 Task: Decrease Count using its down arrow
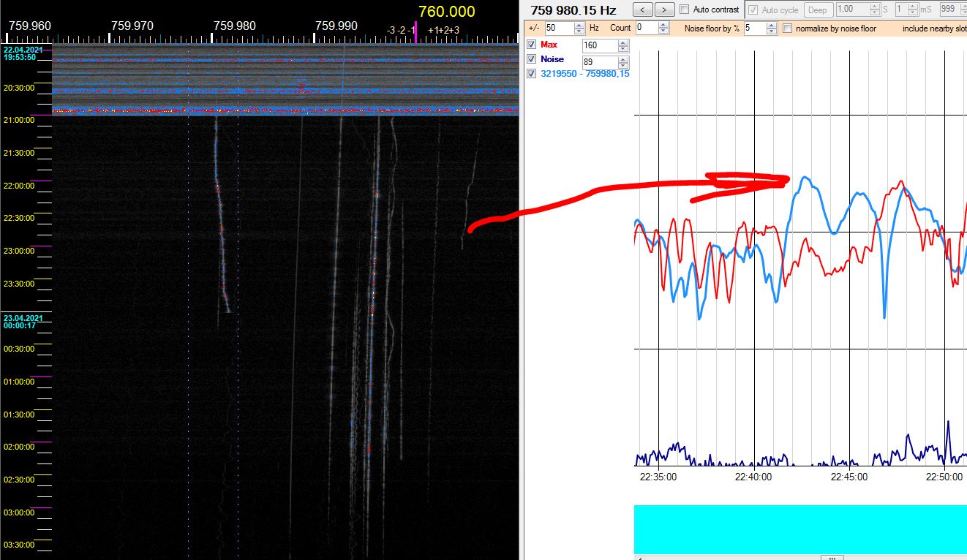pyautogui.click(x=663, y=31)
